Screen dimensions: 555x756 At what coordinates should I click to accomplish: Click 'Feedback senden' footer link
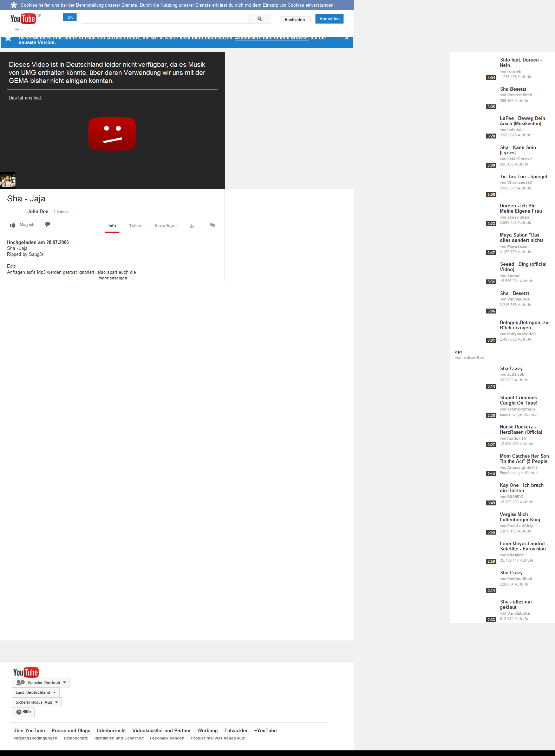point(167,738)
